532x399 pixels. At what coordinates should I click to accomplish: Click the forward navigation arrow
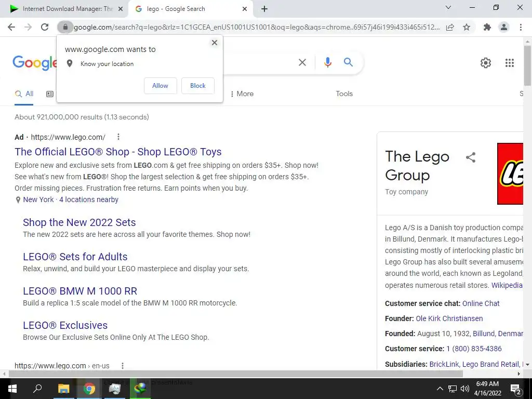(x=28, y=27)
